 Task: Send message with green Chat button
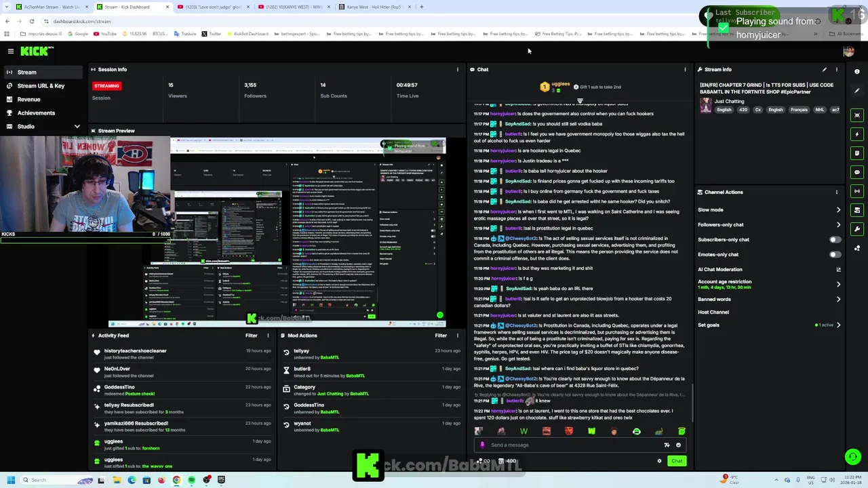pyautogui.click(x=677, y=461)
